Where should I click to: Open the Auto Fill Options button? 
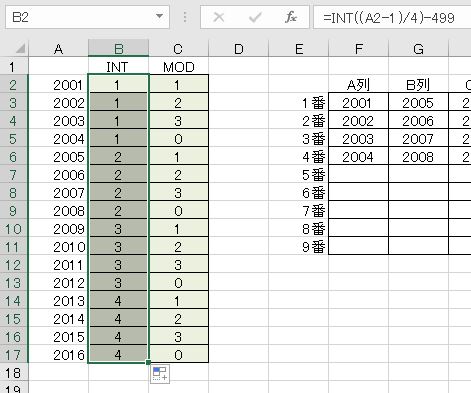click(160, 374)
